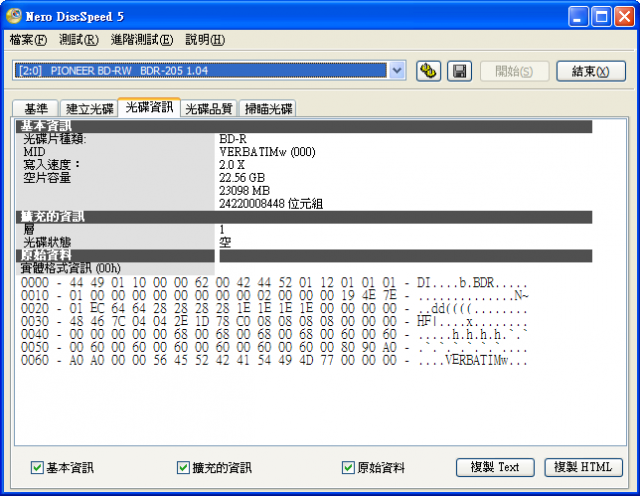Click the 2.0 X write speed value
Viewport: 640px width, 496px height.
[232, 165]
